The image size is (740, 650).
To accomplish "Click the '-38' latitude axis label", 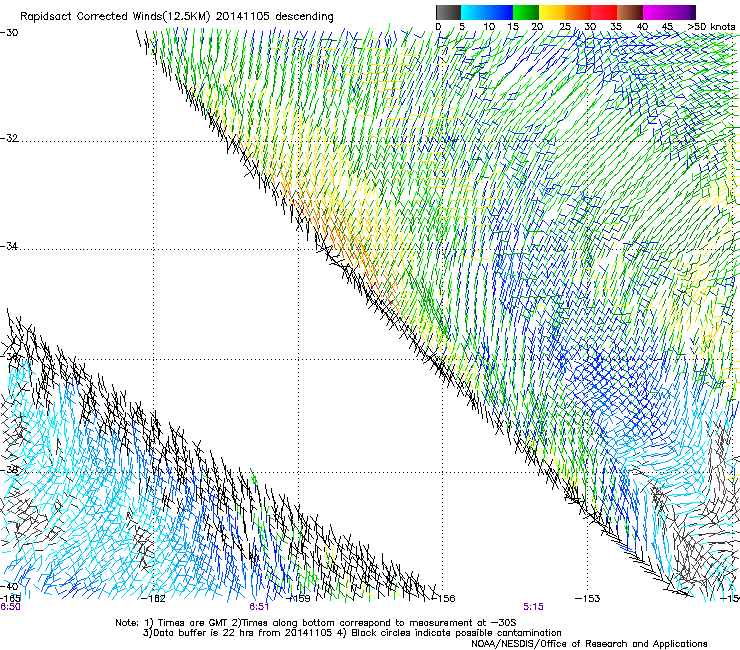I will [9, 470].
